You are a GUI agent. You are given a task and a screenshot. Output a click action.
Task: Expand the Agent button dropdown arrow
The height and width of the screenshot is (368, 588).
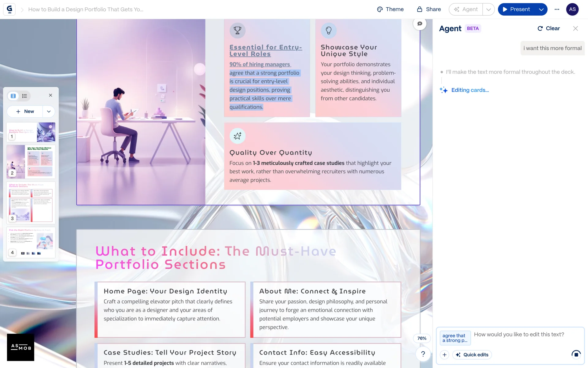[x=488, y=9]
